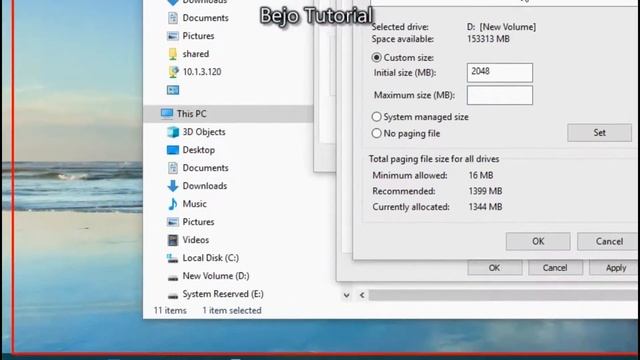Open the Videos film icon
This screenshot has height=360, width=640.
pyautogui.click(x=173, y=240)
